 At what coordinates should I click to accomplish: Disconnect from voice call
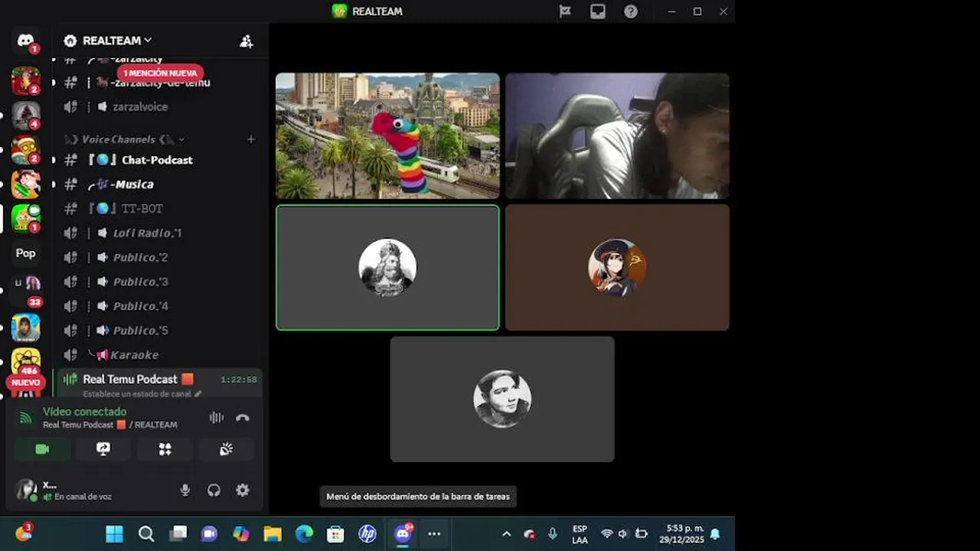pos(243,418)
